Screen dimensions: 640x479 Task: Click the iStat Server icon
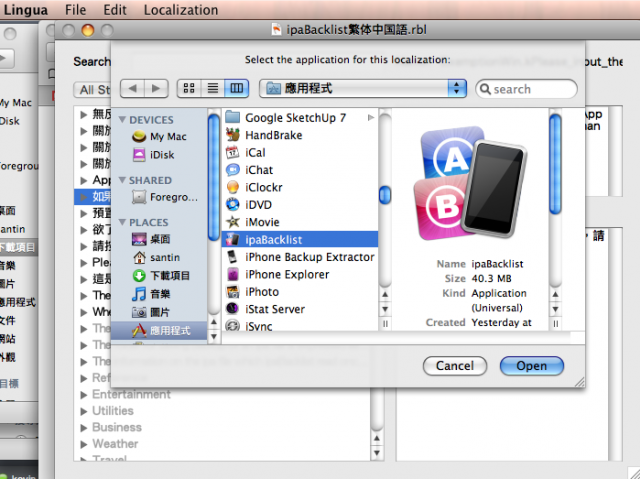click(x=233, y=309)
